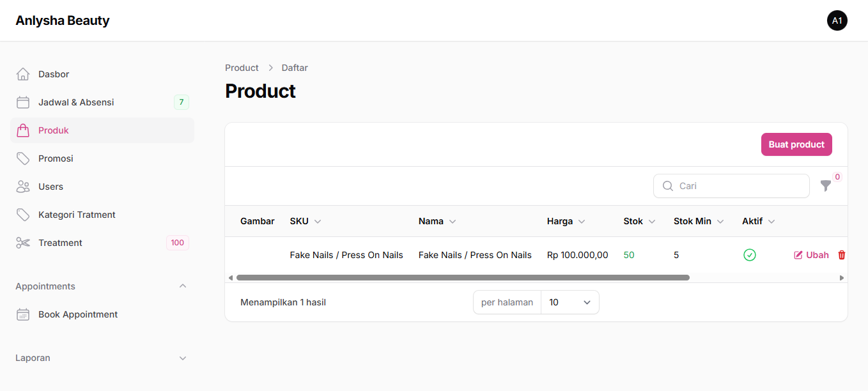
Task: Go to Kategori Tratment menu item
Action: 77,215
